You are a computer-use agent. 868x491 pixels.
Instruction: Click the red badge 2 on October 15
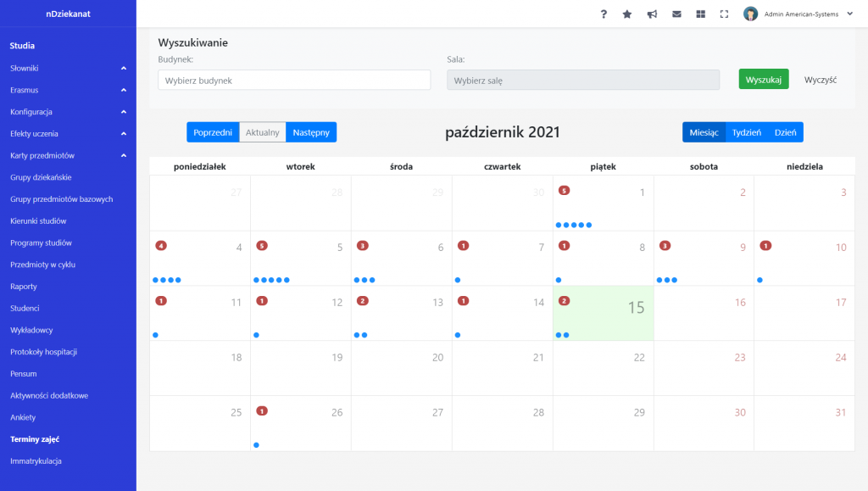click(564, 300)
